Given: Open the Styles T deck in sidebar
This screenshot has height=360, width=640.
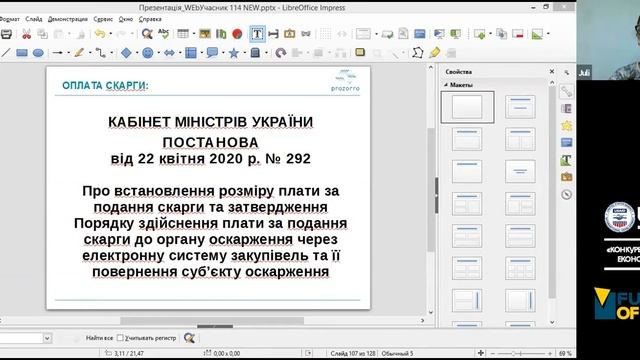Looking at the screenshot, I should [x=566, y=160].
